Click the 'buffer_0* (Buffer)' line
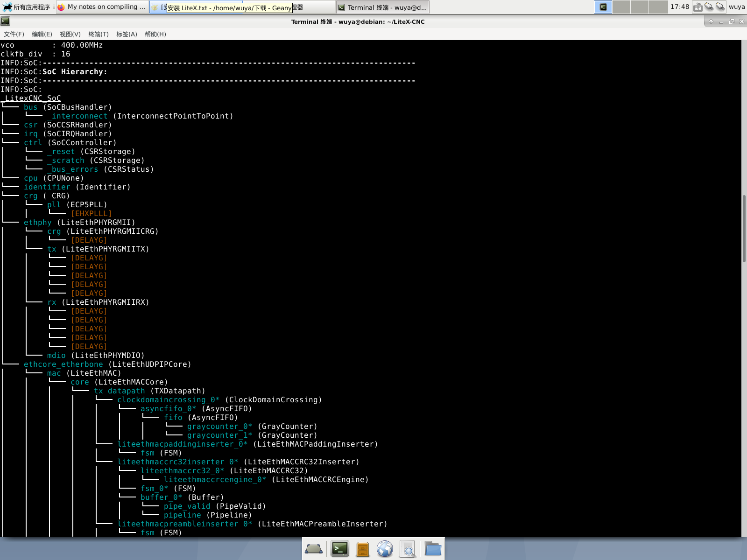This screenshot has height=560, width=747. (182, 497)
